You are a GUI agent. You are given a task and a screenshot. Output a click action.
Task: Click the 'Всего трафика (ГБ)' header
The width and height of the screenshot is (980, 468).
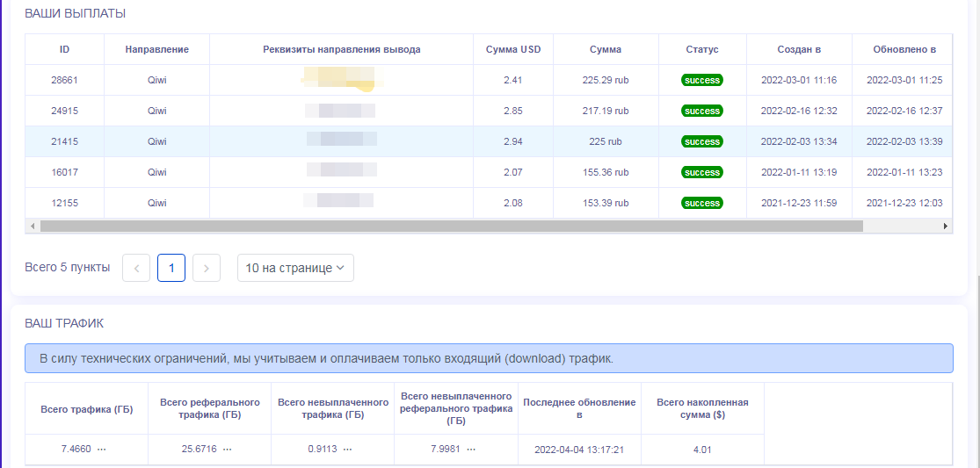click(x=86, y=409)
